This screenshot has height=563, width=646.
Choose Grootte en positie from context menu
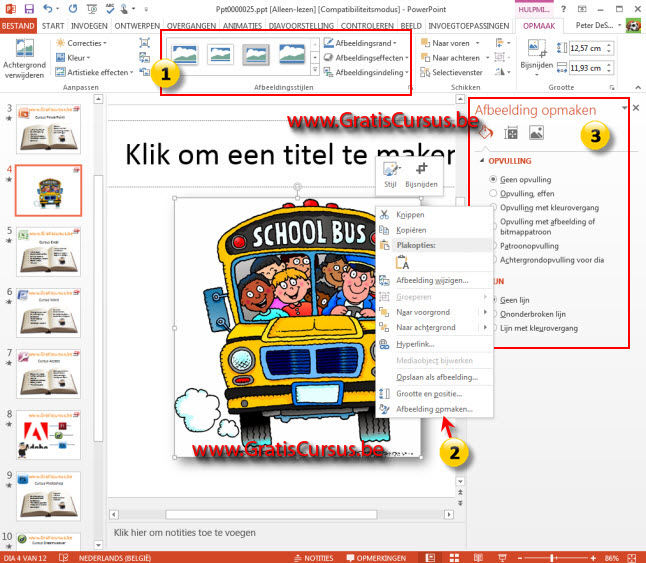coord(434,393)
